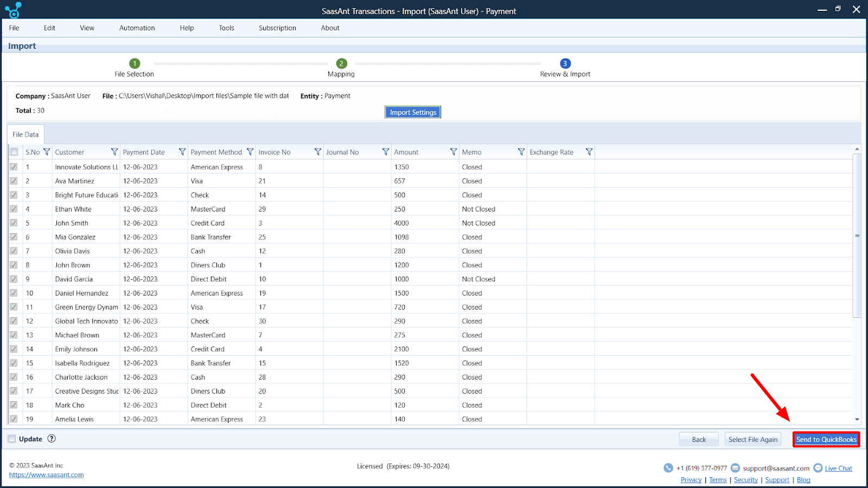Screen dimensions: 868x488
Task: Go to step 1 File Selection circle
Action: coord(135,63)
